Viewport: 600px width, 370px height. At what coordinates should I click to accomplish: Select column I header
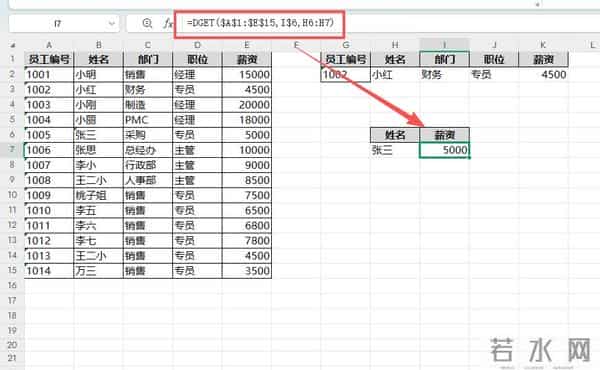coord(445,45)
